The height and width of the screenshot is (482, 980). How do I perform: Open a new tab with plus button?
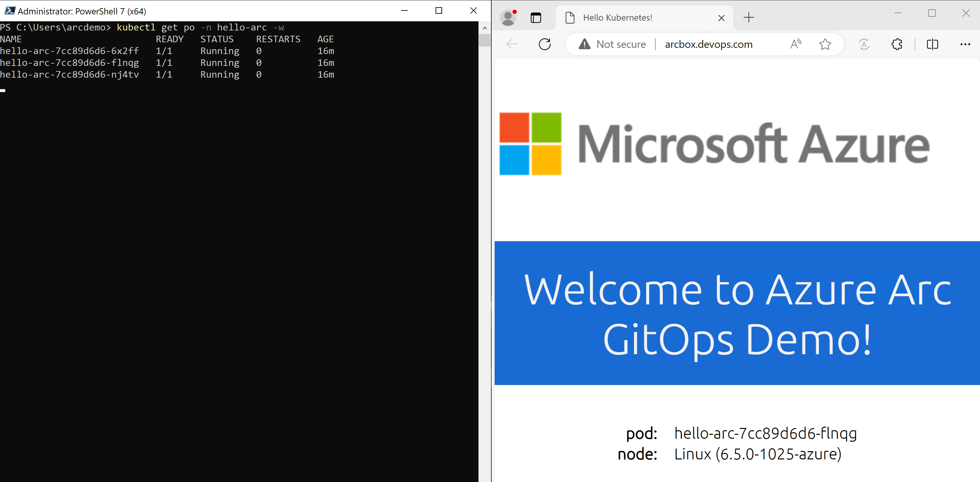click(748, 17)
